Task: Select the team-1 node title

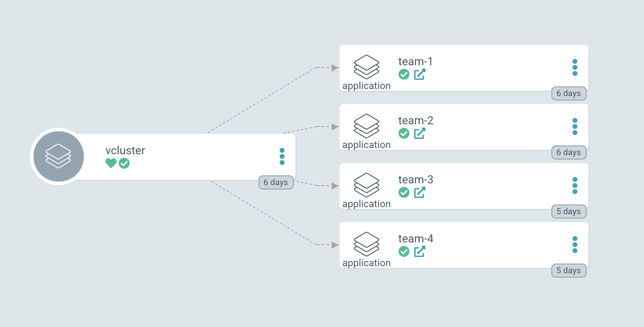Action: [416, 61]
